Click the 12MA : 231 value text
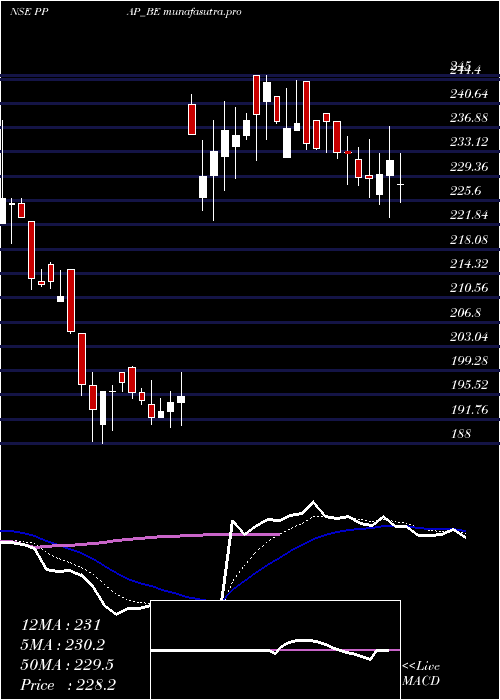This screenshot has height=700, width=500. click(x=61, y=625)
